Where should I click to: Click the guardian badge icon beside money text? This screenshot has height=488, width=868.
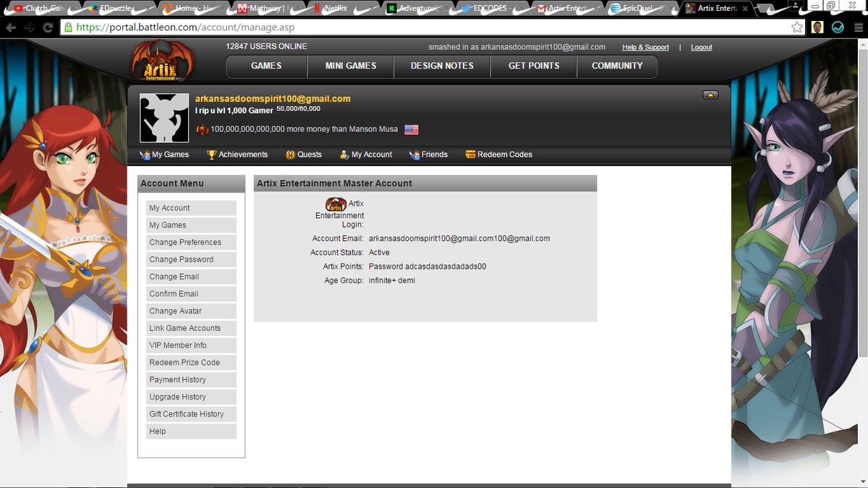203,130
